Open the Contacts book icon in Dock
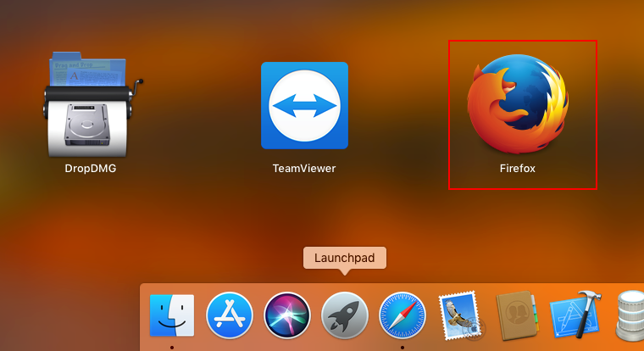 click(517, 315)
